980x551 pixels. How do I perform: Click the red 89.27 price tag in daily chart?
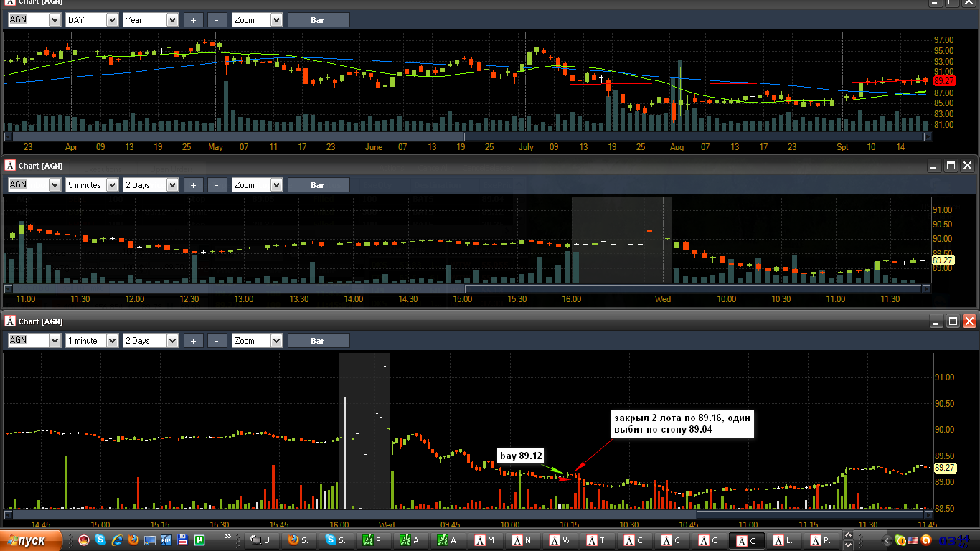[x=944, y=81]
